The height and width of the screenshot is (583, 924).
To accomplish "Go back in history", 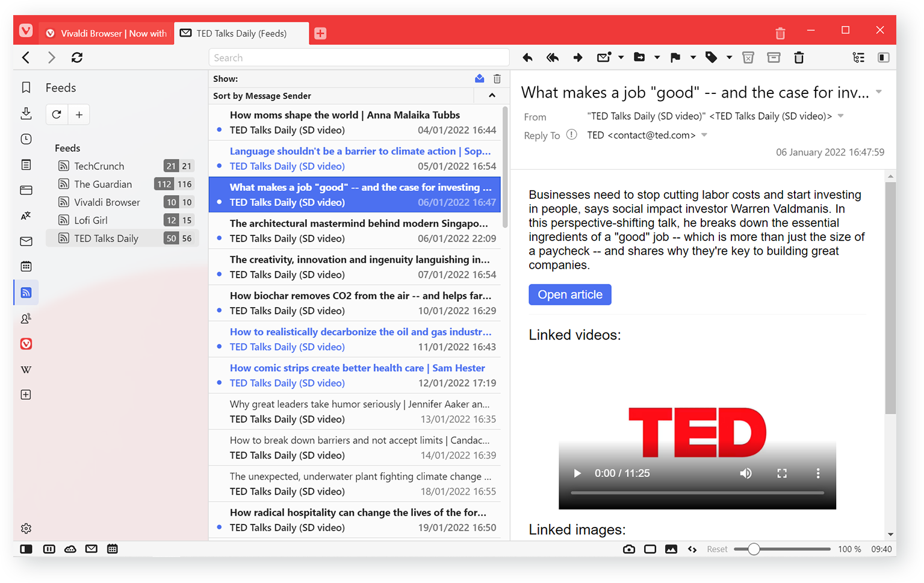I will pos(26,58).
